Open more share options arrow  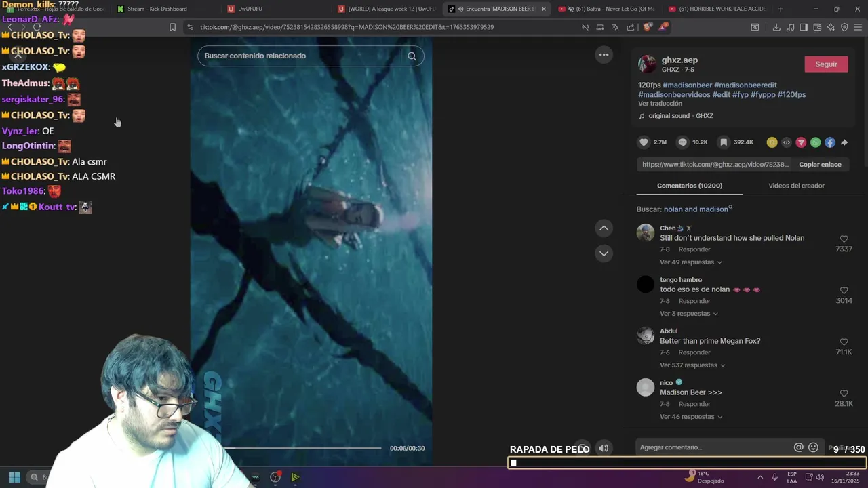[x=844, y=142]
